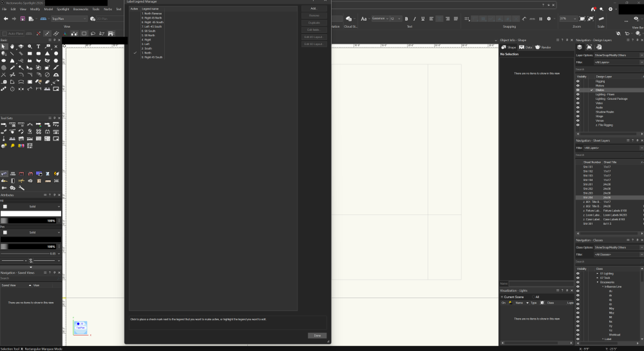Click the back arrow in the view bar
The width and height of the screenshot is (644, 351).
click(5, 19)
